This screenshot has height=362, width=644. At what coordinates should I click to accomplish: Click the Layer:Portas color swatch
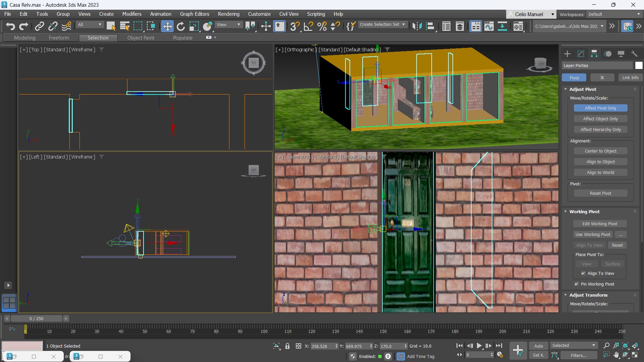[639, 65]
